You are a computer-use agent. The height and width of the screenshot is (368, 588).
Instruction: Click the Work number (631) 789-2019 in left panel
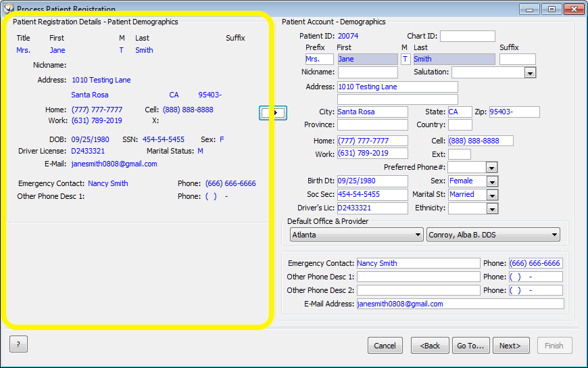(x=97, y=120)
